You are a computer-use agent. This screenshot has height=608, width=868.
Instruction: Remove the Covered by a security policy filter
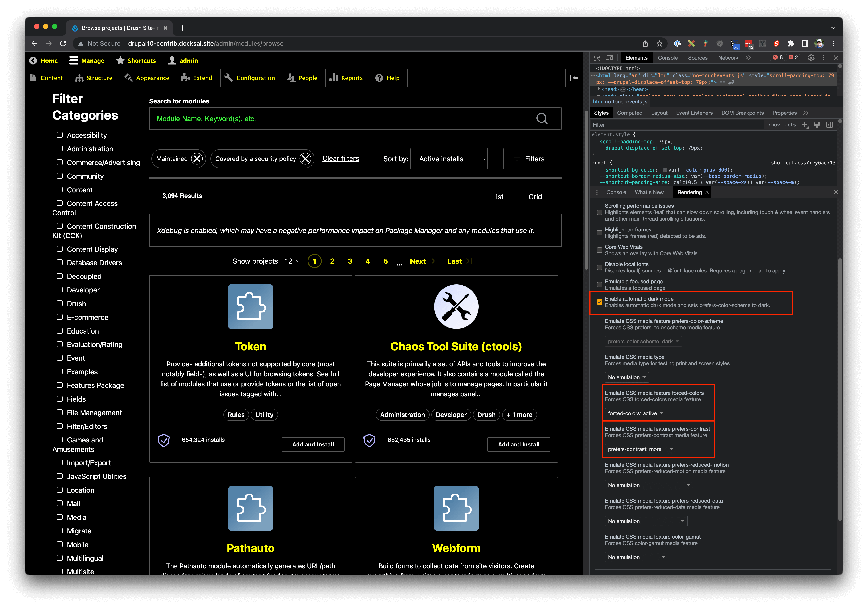[x=305, y=158]
